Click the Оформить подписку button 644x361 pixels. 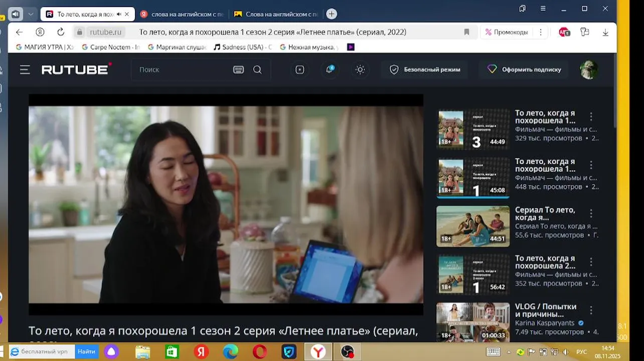click(x=524, y=70)
